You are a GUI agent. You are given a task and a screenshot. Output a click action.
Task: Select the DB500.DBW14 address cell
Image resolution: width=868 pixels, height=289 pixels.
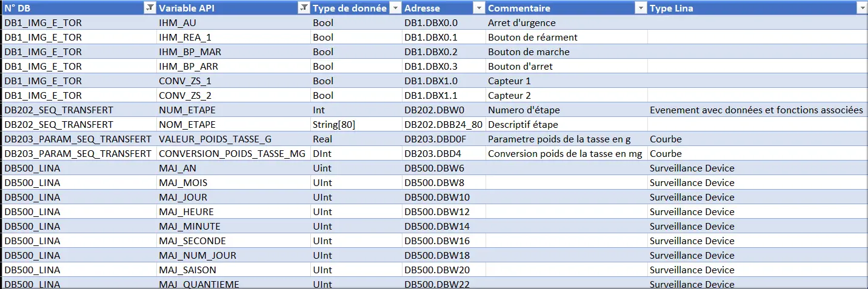pyautogui.click(x=444, y=226)
